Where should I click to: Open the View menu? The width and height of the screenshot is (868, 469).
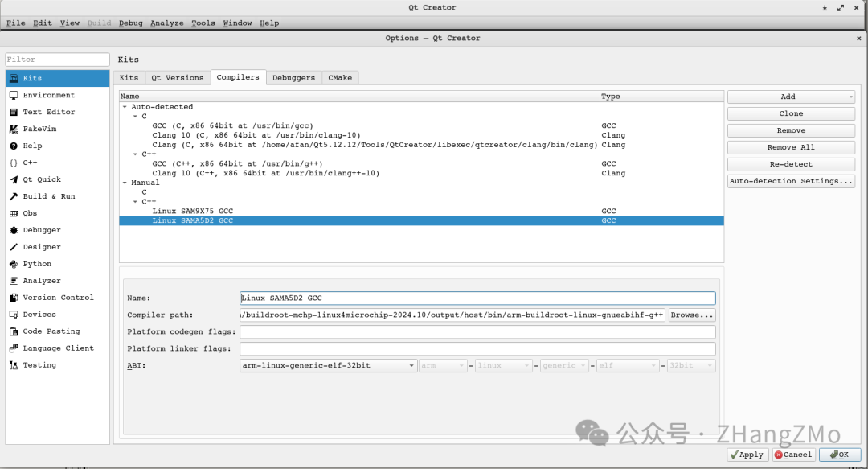coord(70,23)
